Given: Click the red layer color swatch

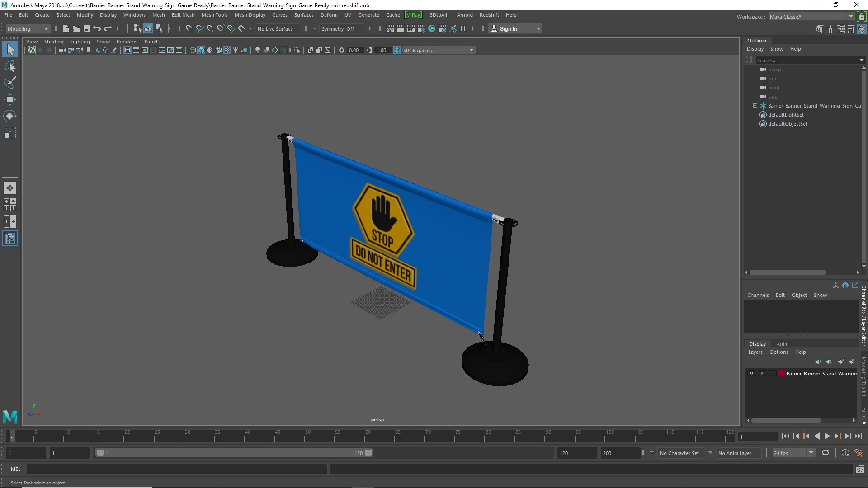Looking at the screenshot, I should click(781, 374).
